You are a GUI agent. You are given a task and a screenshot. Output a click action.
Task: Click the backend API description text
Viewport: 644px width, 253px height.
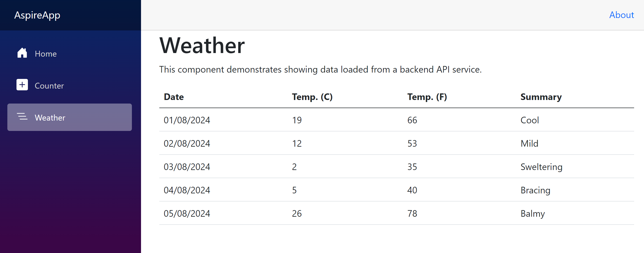(320, 70)
